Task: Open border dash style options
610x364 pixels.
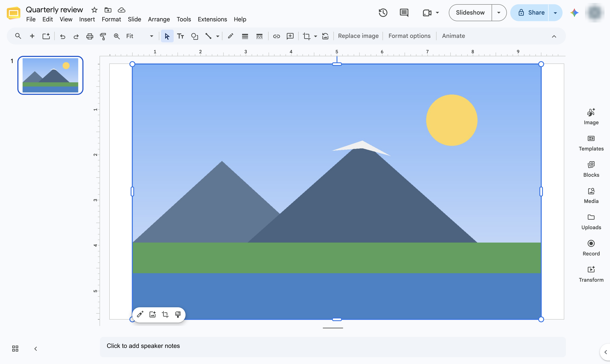Action: click(x=259, y=36)
